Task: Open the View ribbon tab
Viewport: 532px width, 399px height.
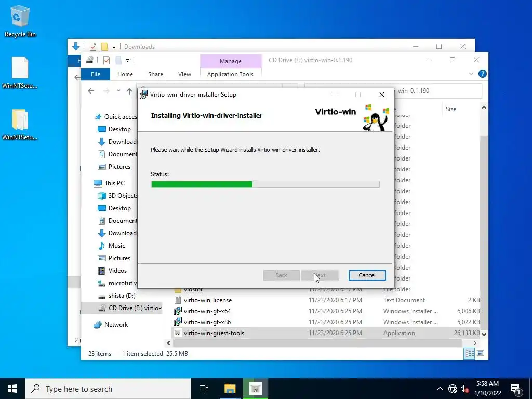Action: point(184,74)
